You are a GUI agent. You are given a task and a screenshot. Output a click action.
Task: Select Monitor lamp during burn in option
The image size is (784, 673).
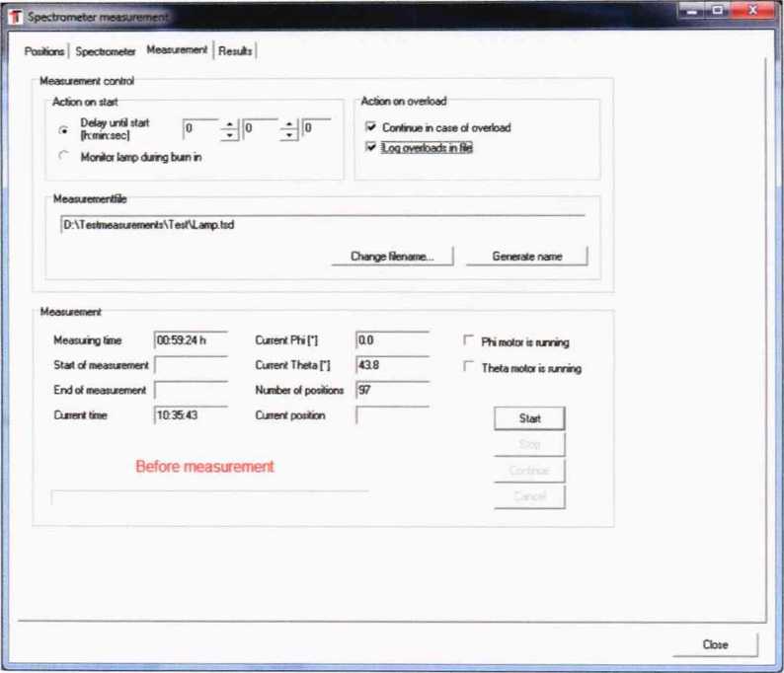(64, 157)
